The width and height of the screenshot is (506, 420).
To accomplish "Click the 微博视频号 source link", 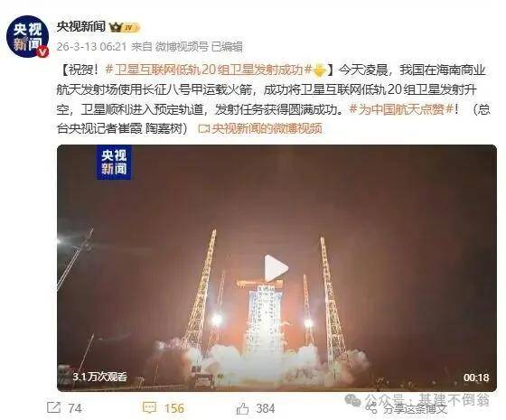I will (182, 47).
